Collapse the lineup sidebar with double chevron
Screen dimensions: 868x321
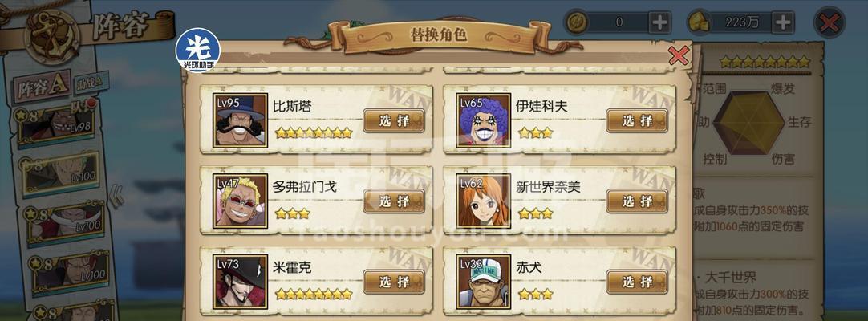116,196
